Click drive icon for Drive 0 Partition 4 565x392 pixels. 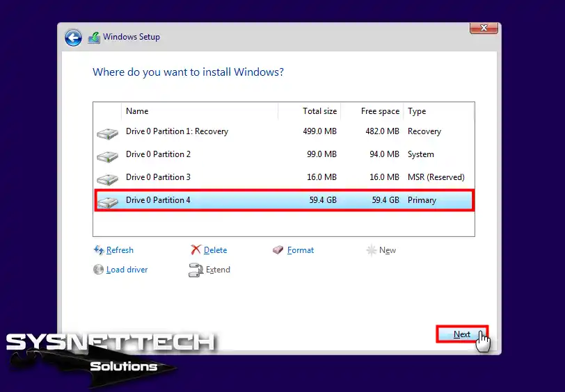pyautogui.click(x=108, y=201)
